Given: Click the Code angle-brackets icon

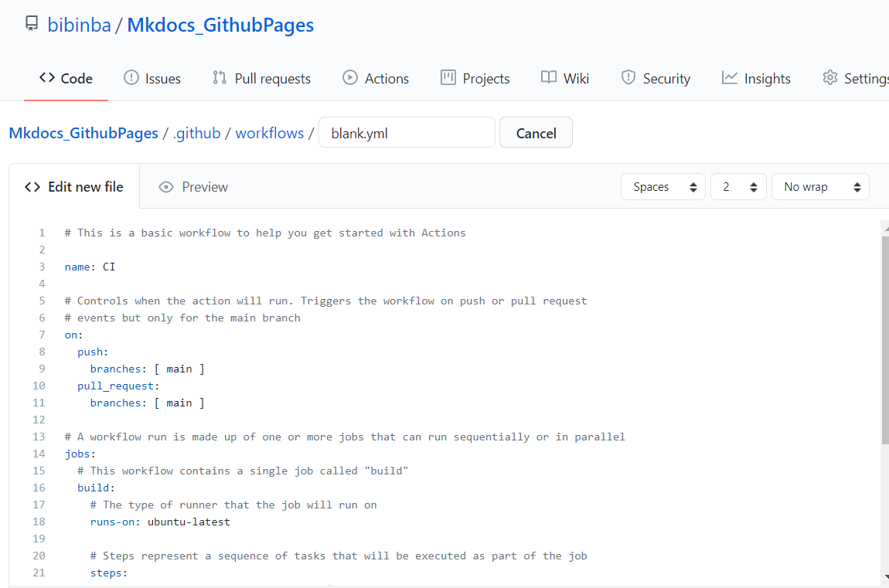Looking at the screenshot, I should tap(47, 77).
